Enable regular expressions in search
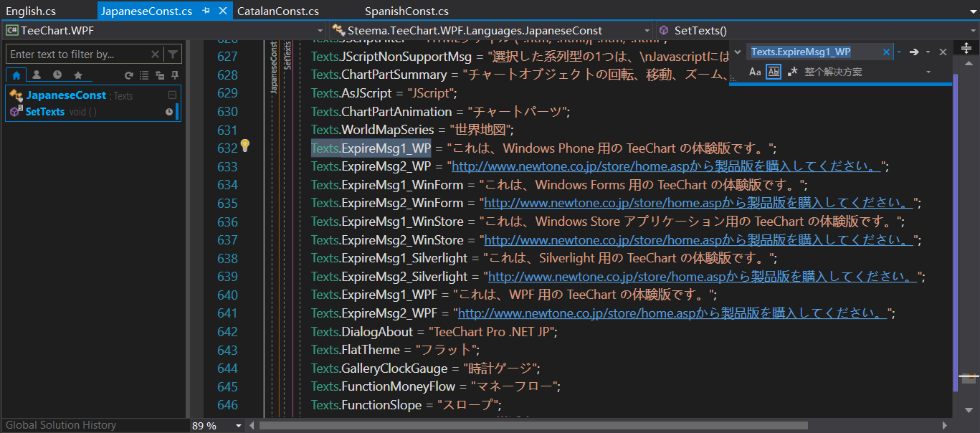This screenshot has width=980, height=433. (792, 71)
